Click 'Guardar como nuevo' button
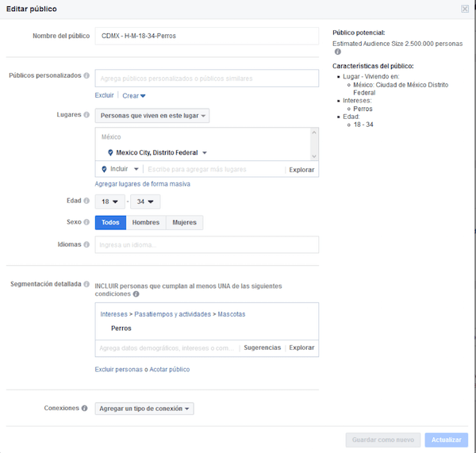Screen dimensions: 476x453 coord(383,440)
